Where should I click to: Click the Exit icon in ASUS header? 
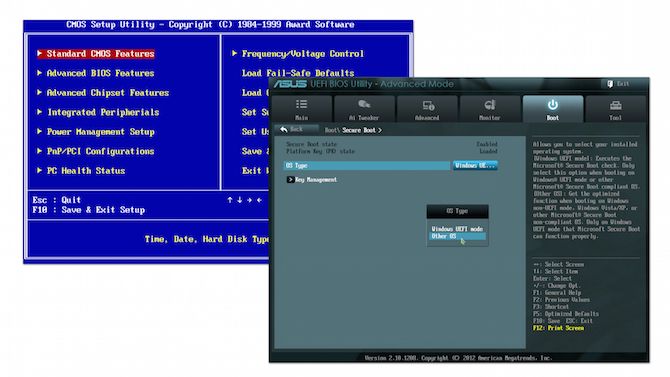[610, 84]
